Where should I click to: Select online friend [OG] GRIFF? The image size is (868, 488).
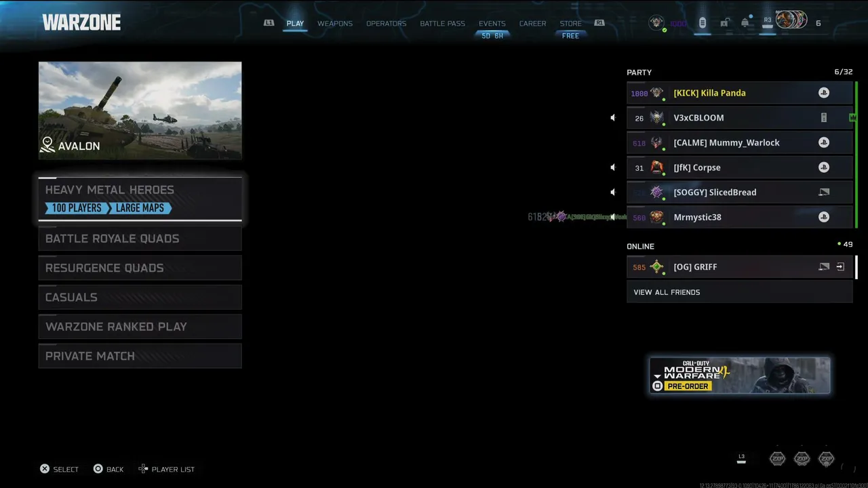[739, 267]
